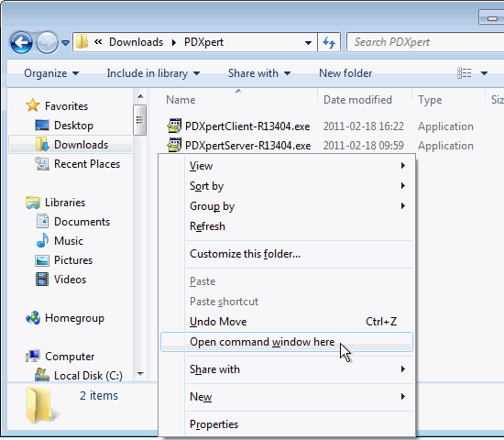Click the Videos filmstrip icon

pos(42,280)
